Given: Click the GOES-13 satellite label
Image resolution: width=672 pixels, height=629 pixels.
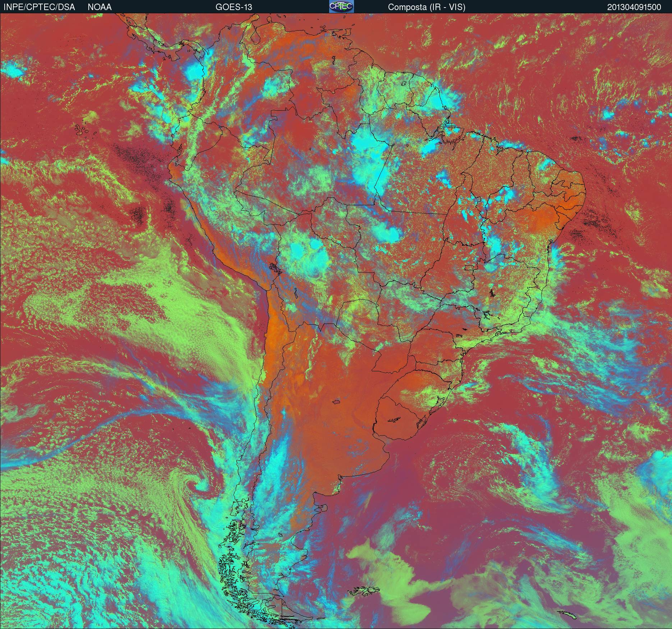Looking at the screenshot, I should (234, 7).
